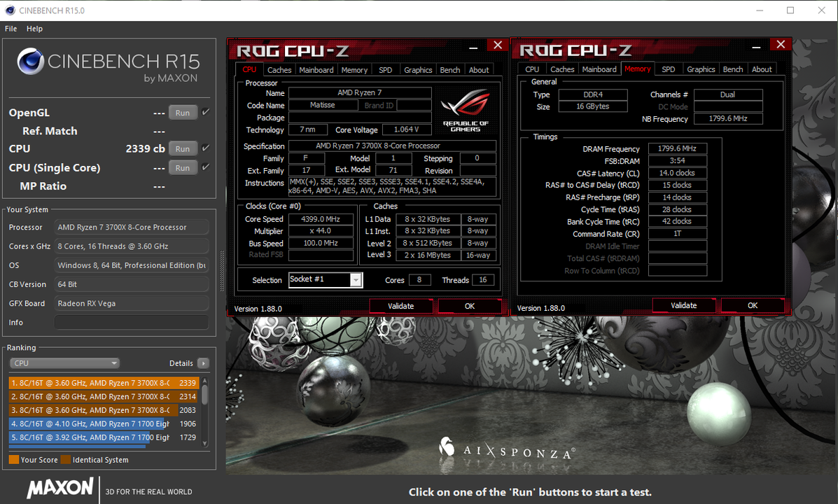
Task: Click OK in right CPU-Z window
Action: 753,306
